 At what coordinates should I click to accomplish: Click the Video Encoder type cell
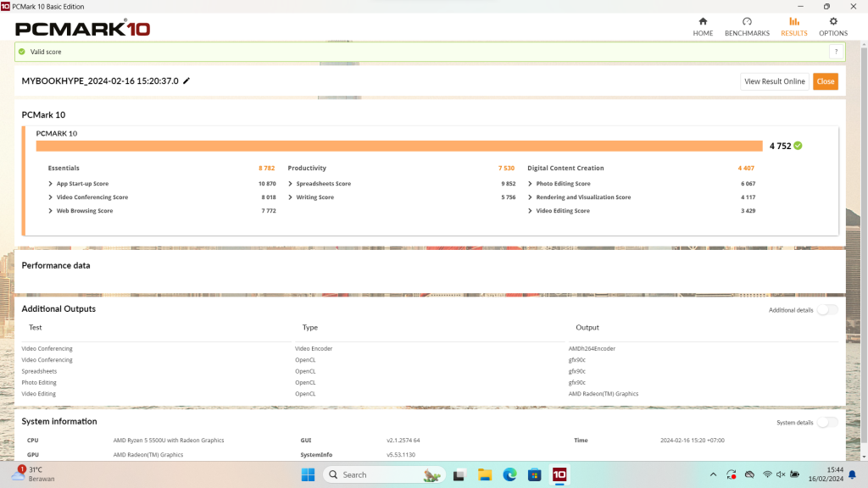(x=314, y=348)
